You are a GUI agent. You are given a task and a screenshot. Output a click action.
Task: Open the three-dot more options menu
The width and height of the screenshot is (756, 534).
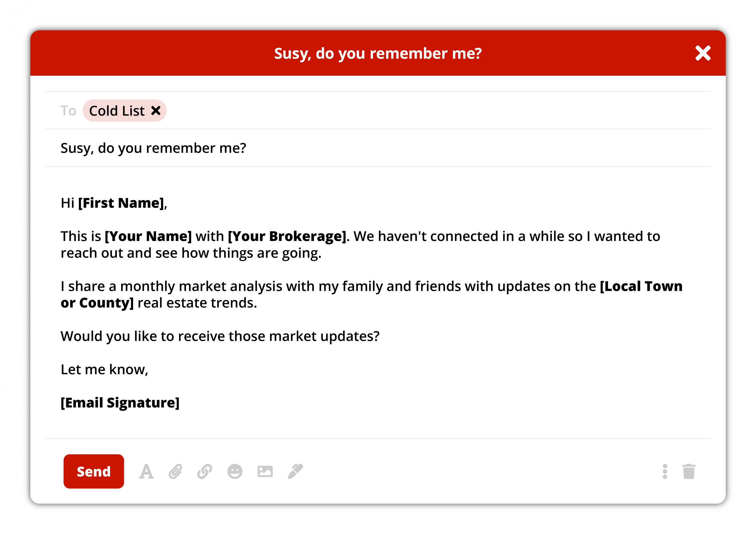(665, 471)
